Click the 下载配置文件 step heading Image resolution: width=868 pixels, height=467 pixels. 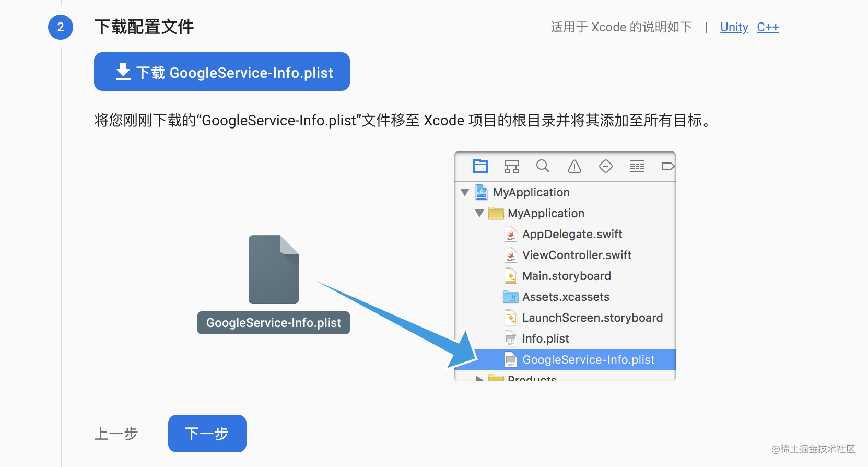coord(144,27)
